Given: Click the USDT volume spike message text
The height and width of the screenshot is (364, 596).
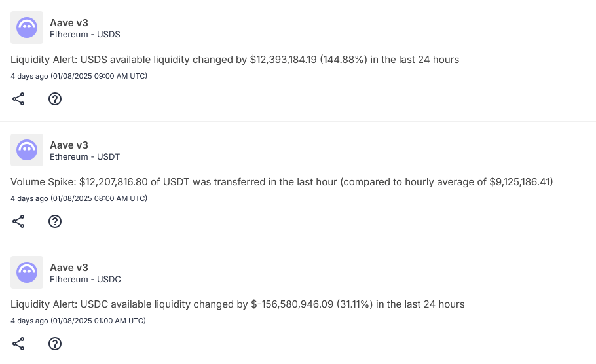Looking at the screenshot, I should tap(282, 182).
